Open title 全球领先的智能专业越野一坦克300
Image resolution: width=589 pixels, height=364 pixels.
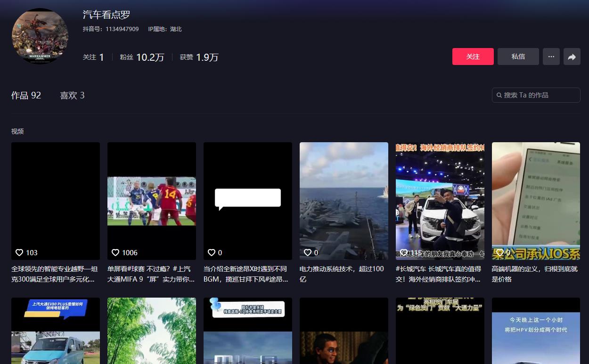[x=55, y=274]
